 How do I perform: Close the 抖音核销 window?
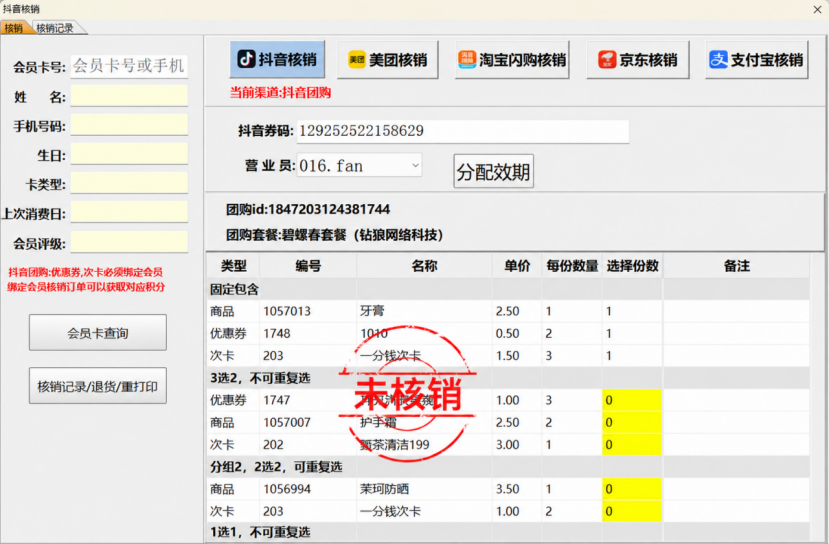pos(817,9)
